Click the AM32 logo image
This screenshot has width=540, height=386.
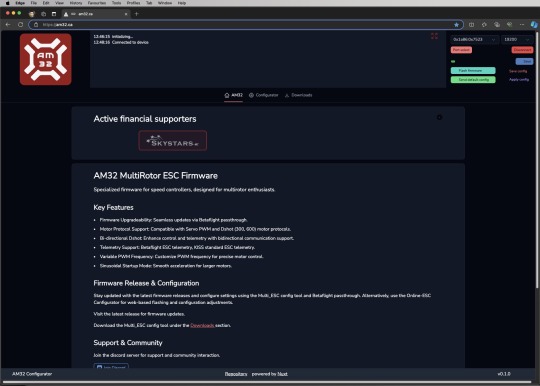click(x=45, y=59)
